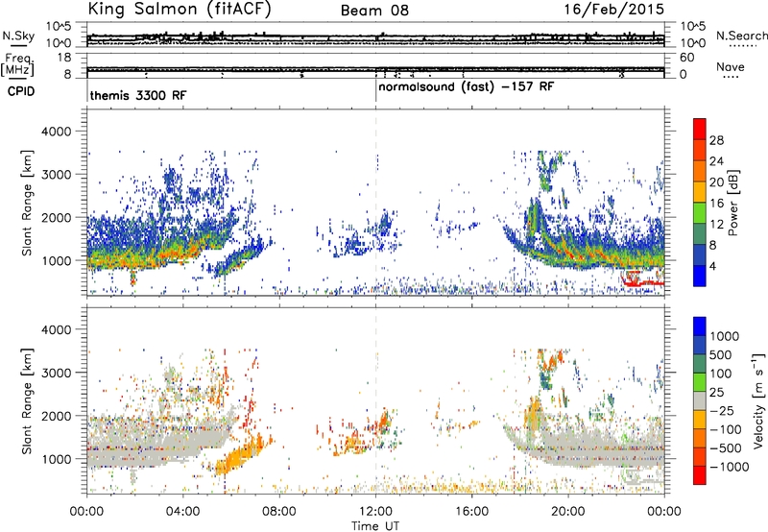Click the '16:00' time axis tick label

tap(472, 512)
